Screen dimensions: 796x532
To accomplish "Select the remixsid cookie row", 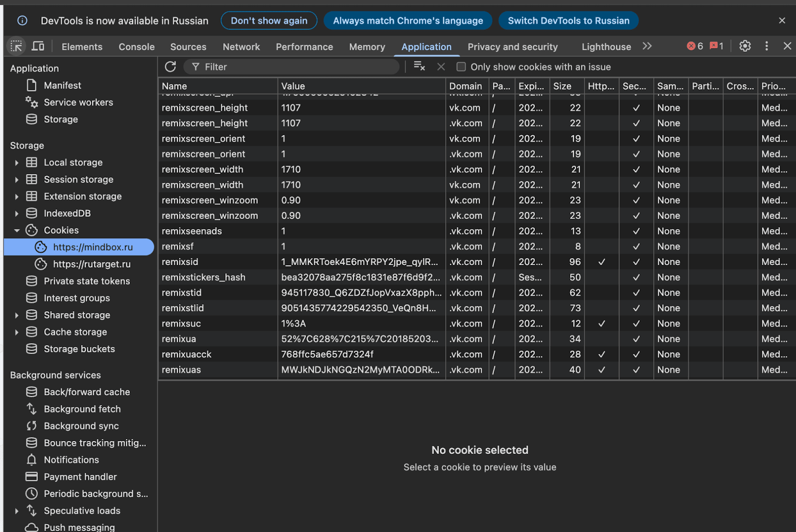I will pyautogui.click(x=477, y=262).
